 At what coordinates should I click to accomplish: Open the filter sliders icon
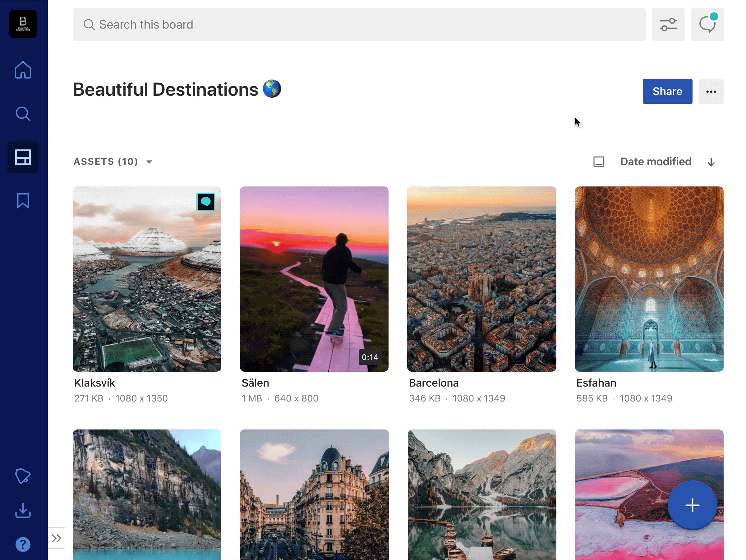coord(668,25)
